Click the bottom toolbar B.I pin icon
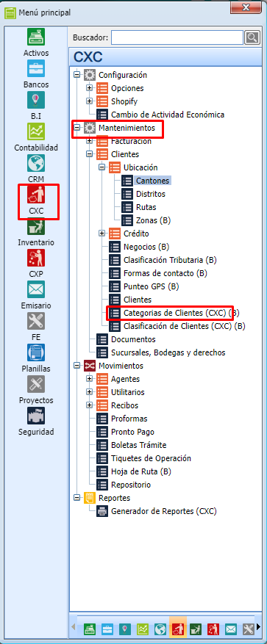The height and width of the screenshot is (644, 267). pos(125,629)
